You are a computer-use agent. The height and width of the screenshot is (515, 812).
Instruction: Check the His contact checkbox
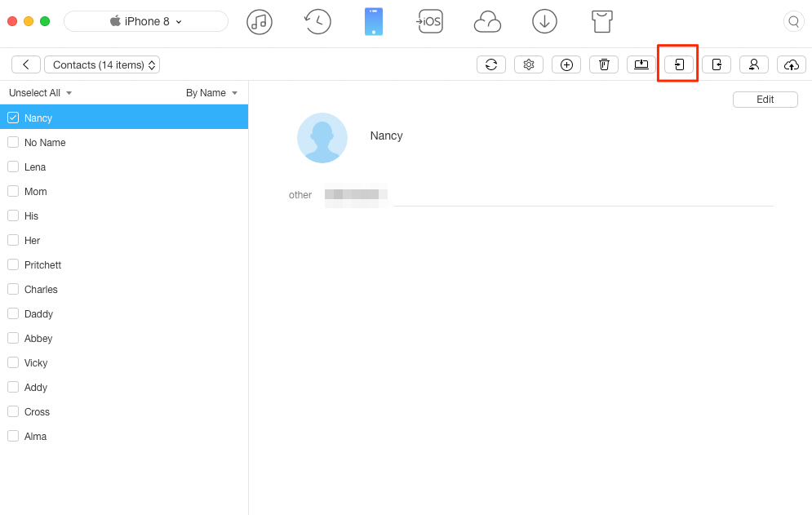(x=13, y=215)
